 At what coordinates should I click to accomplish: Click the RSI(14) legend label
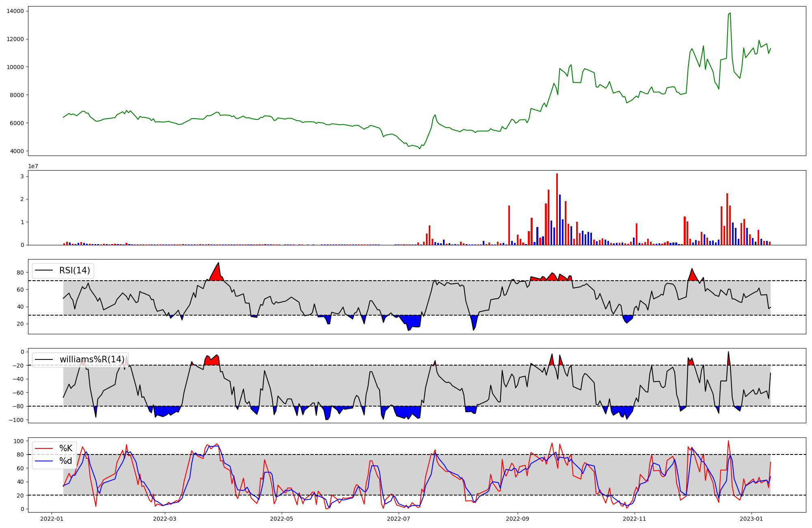click(75, 270)
